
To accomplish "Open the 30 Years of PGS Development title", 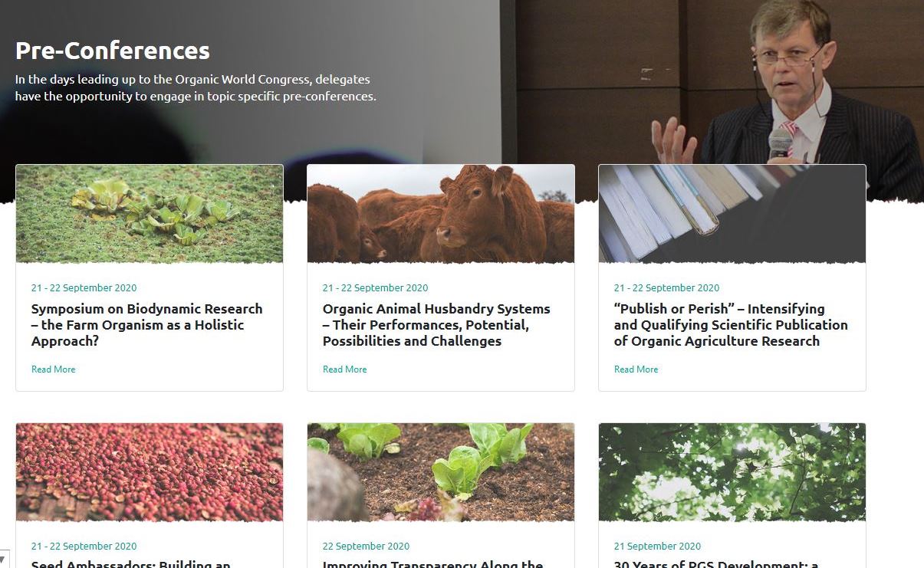I will 716,564.
